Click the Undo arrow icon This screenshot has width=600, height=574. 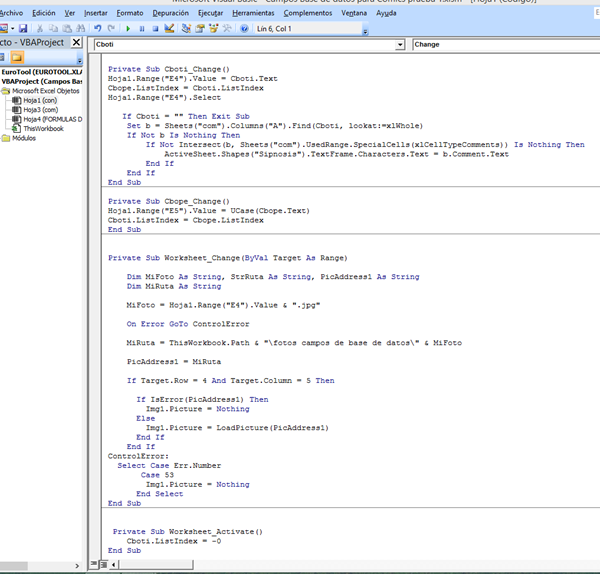click(98, 29)
